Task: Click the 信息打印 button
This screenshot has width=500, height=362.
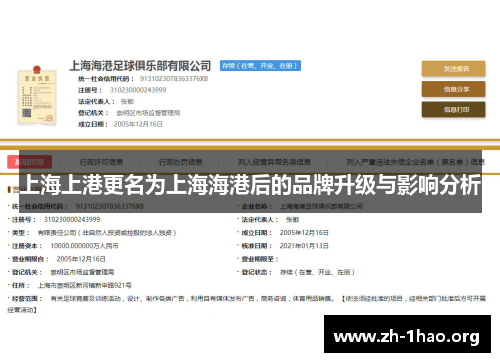Action: [x=453, y=109]
